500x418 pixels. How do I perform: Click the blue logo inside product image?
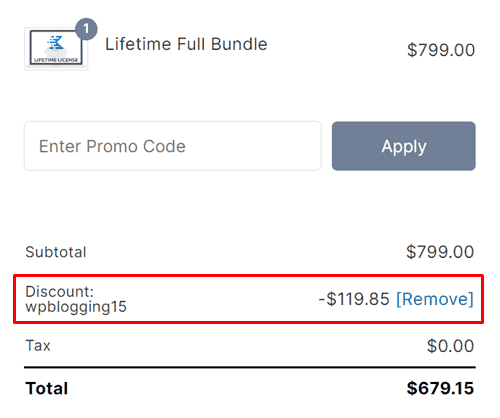click(55, 43)
